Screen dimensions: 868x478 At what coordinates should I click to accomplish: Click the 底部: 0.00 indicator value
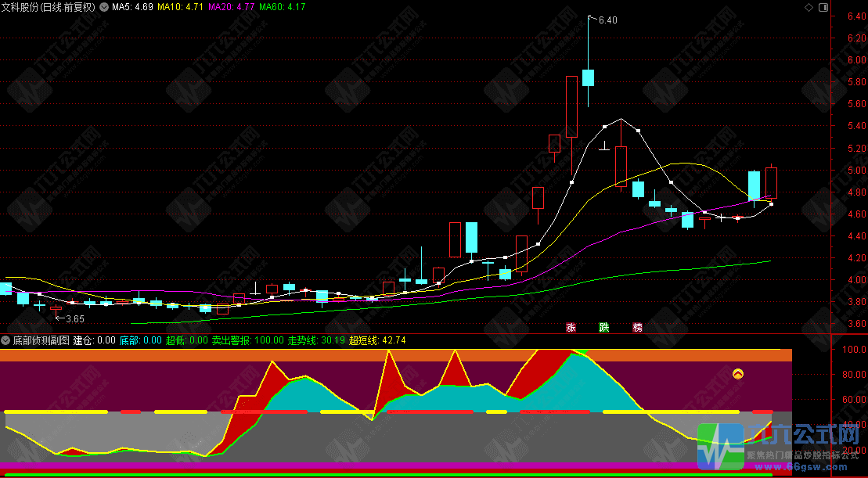(141, 340)
